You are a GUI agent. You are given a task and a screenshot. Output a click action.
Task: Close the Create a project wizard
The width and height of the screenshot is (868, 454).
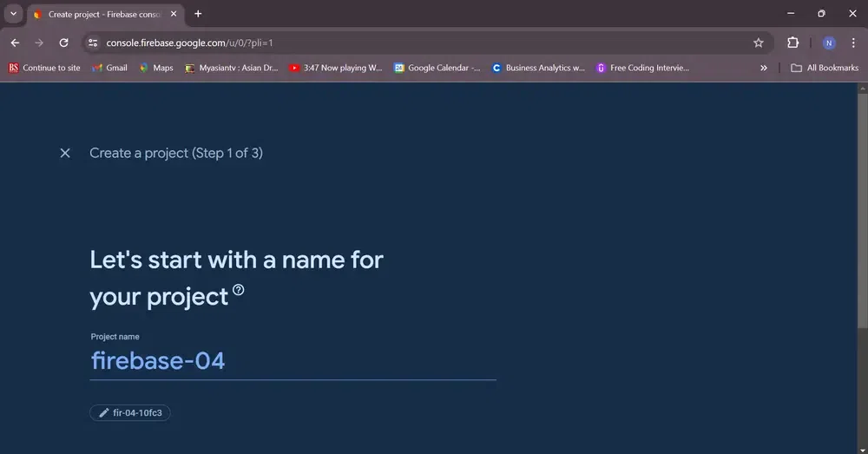pyautogui.click(x=65, y=153)
